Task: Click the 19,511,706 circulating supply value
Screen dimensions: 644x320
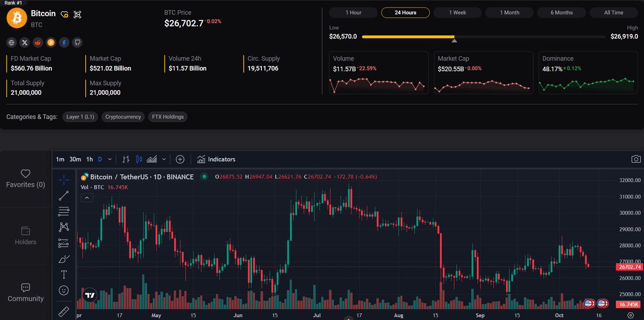Action: click(x=263, y=69)
